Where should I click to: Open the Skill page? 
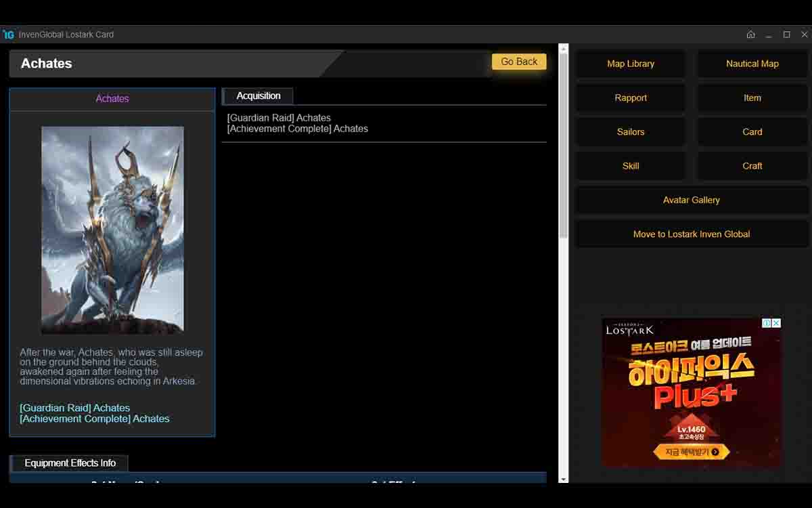630,166
